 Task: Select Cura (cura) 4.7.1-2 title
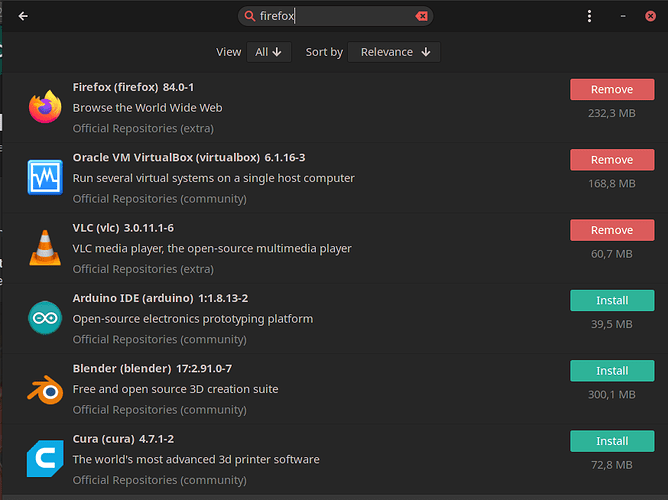[x=123, y=439]
